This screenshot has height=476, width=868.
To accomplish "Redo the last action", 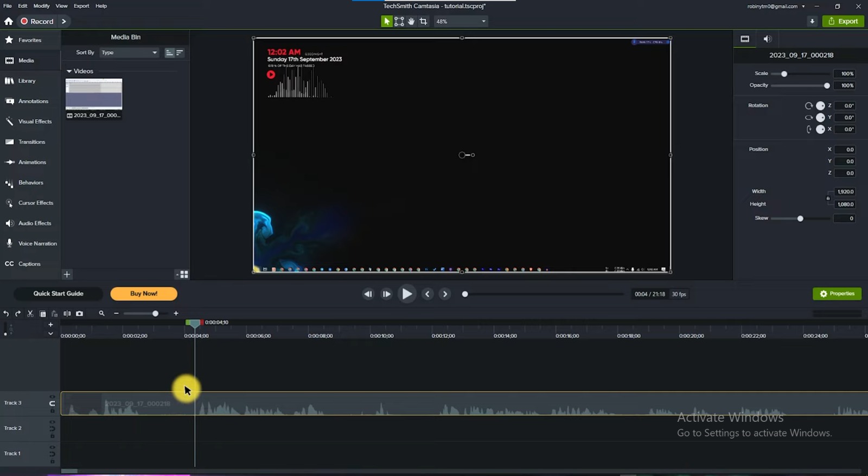I will tap(18, 313).
